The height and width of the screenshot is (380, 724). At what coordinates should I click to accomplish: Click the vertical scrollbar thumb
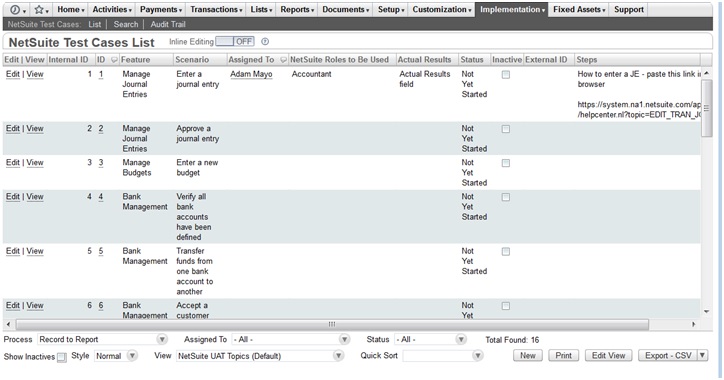click(x=706, y=108)
